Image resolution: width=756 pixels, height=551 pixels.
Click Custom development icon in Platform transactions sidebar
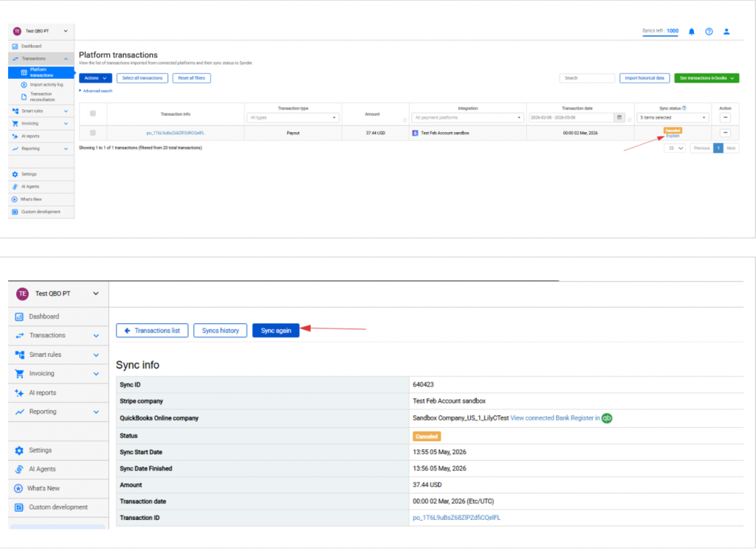[x=15, y=212]
